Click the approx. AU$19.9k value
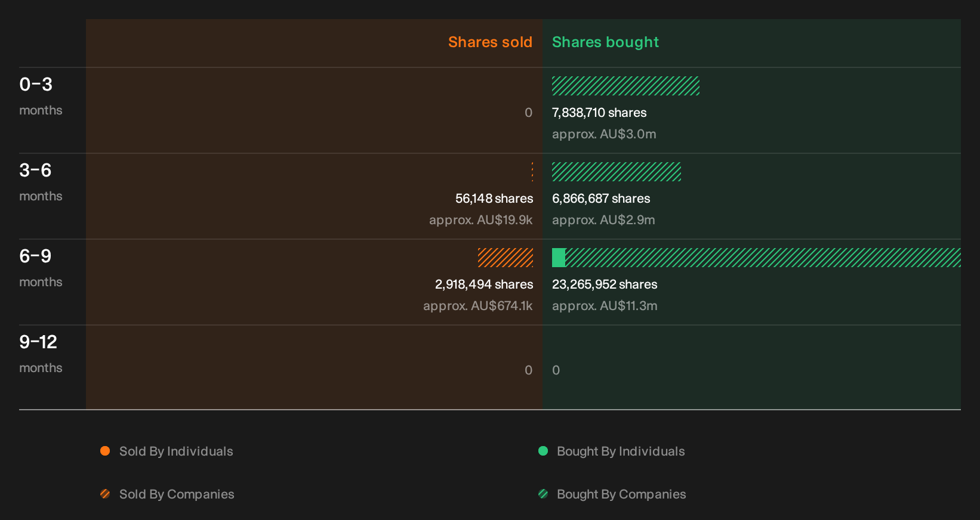This screenshot has height=520, width=980. click(481, 220)
